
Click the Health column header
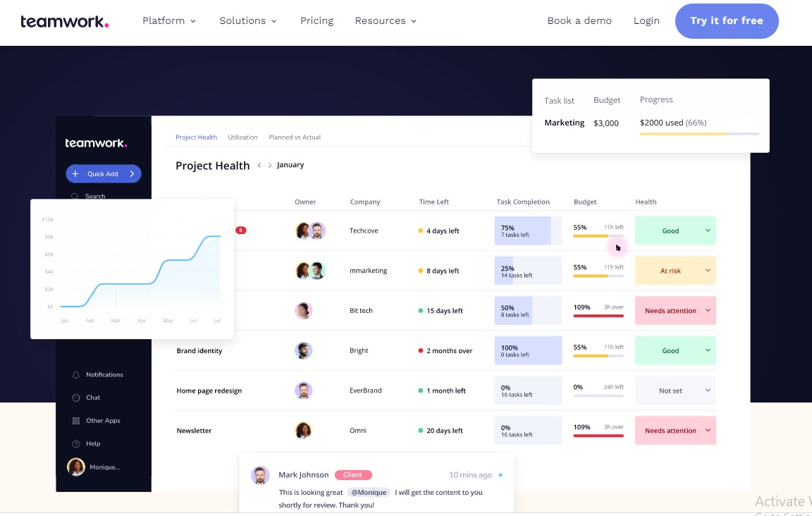point(646,202)
